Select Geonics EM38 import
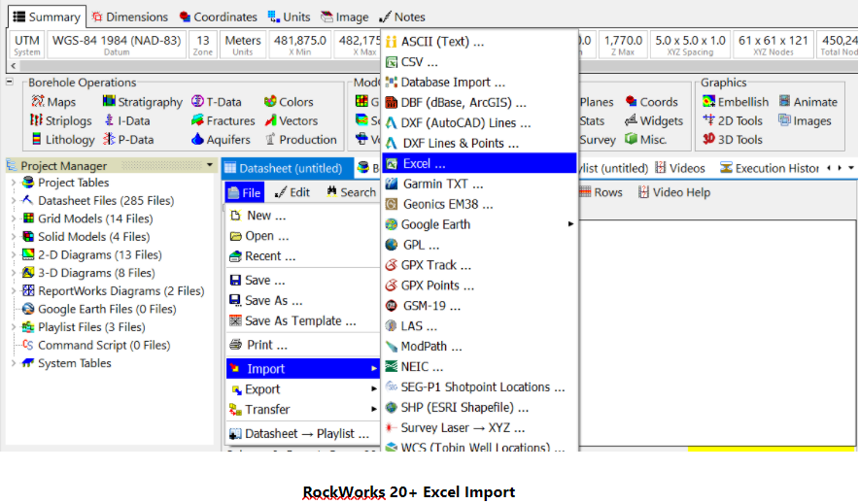The height and width of the screenshot is (504, 859). tap(479, 204)
